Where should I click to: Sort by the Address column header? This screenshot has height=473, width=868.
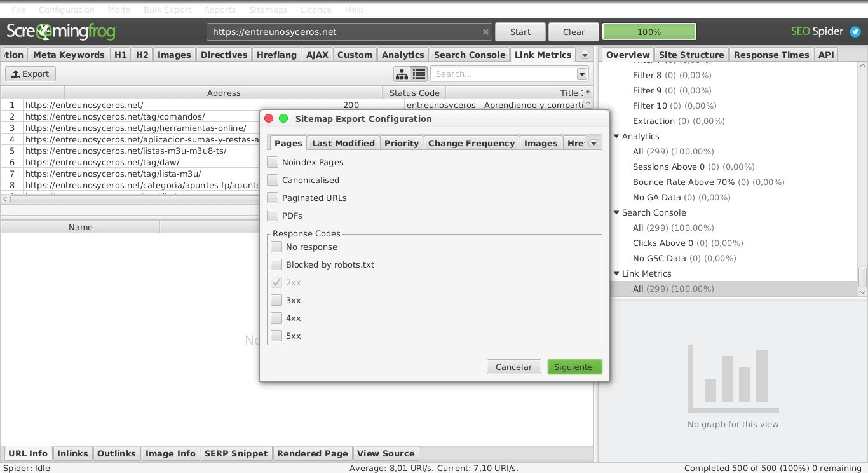(x=224, y=93)
